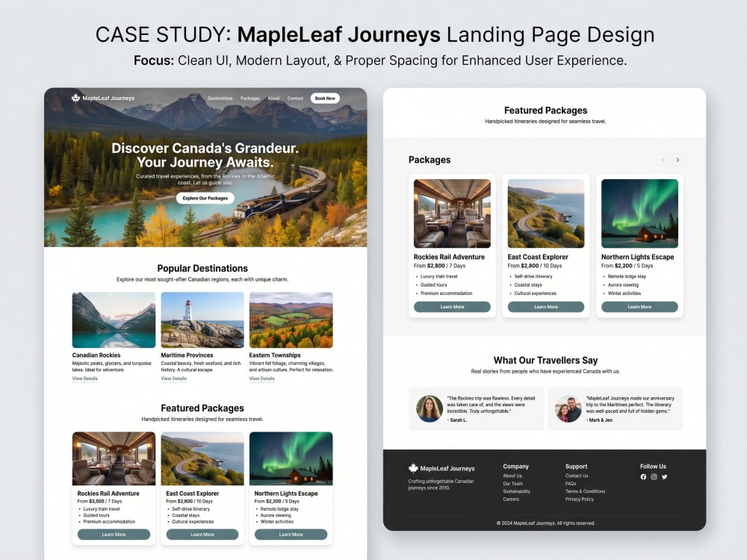747x560 pixels.
Task: Click the Packages heading above the carousel
Action: (430, 160)
